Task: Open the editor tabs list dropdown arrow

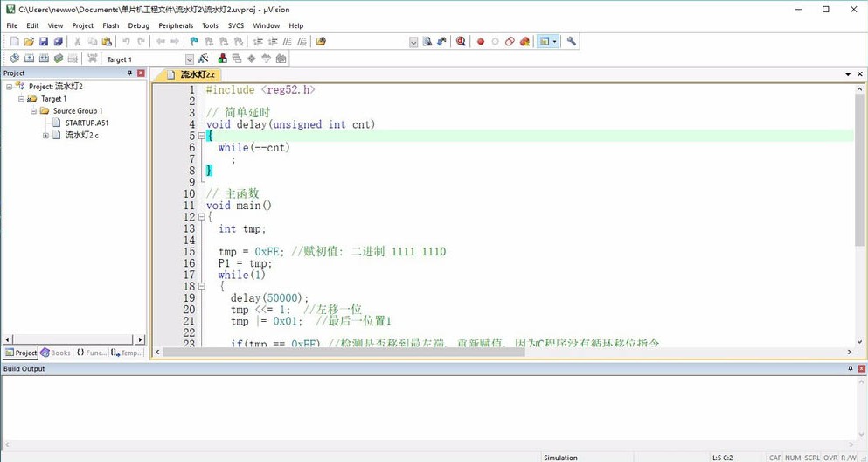Action: [848, 74]
